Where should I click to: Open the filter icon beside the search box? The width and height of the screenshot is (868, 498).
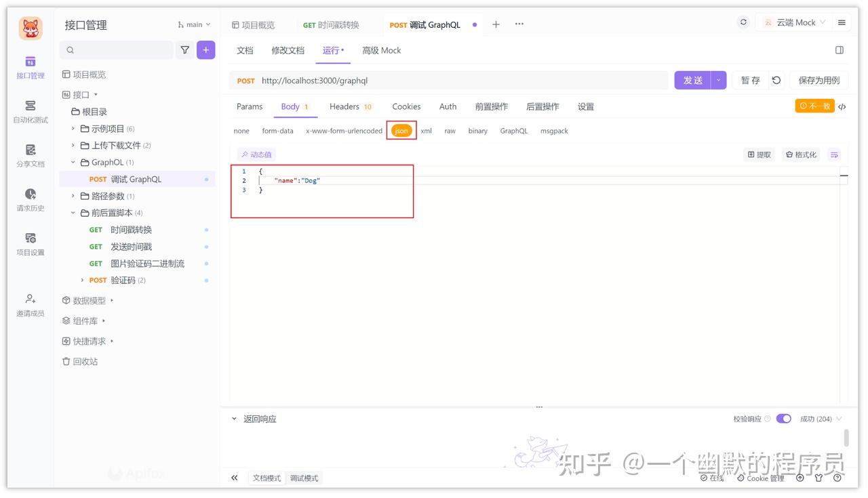[184, 49]
